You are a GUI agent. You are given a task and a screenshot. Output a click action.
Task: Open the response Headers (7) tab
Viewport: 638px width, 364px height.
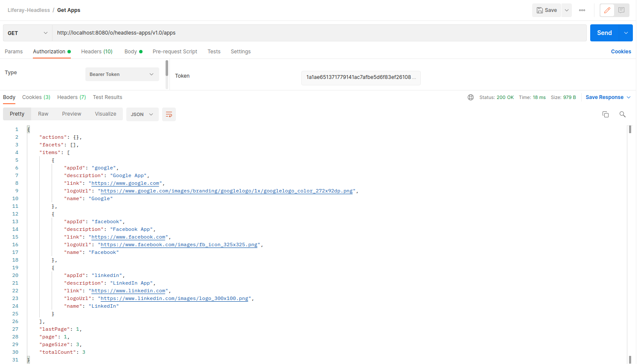coord(72,97)
